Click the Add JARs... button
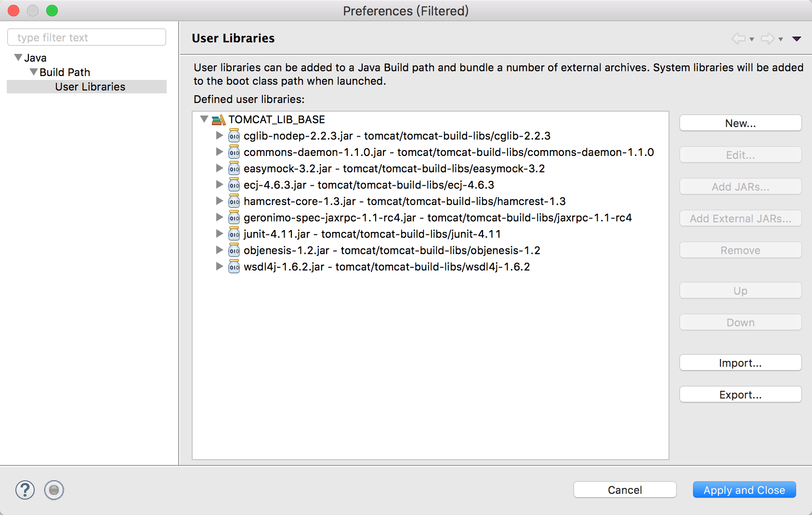Image resolution: width=812 pixels, height=515 pixels. (741, 187)
